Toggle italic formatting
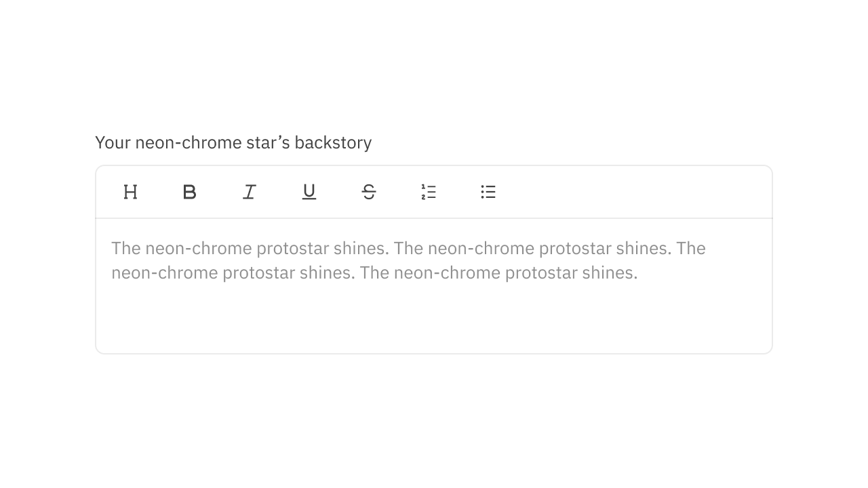Viewport: 868px width, 488px height. 250,192
